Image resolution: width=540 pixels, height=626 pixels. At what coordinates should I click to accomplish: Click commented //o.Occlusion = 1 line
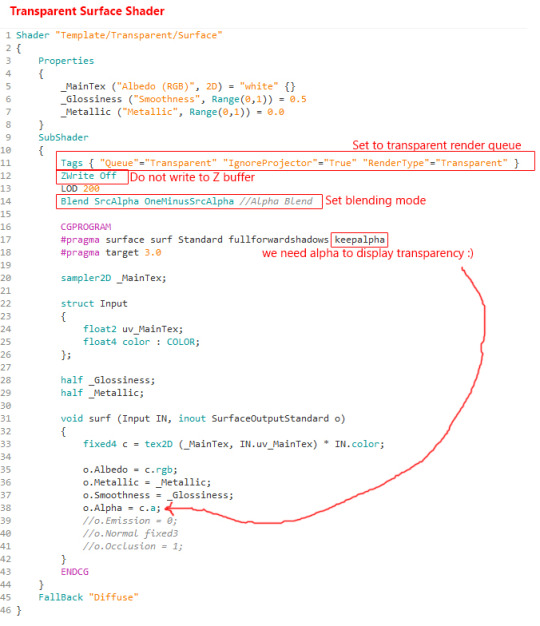[133, 546]
